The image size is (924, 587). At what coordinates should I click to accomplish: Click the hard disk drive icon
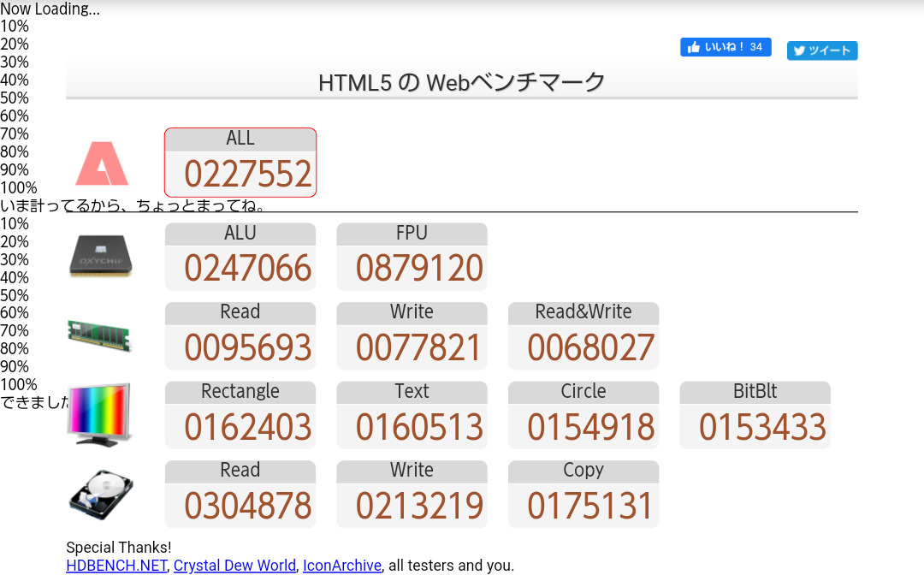(x=101, y=494)
